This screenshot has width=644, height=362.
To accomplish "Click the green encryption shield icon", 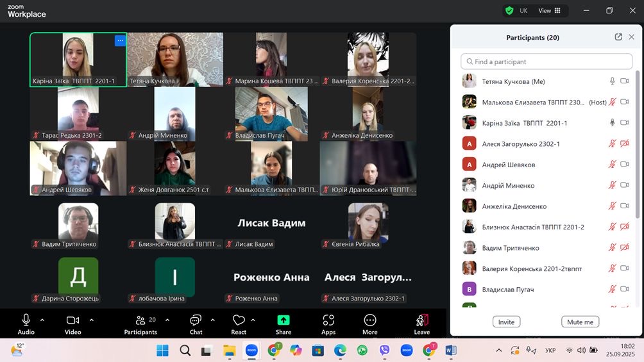I will tap(509, 10).
